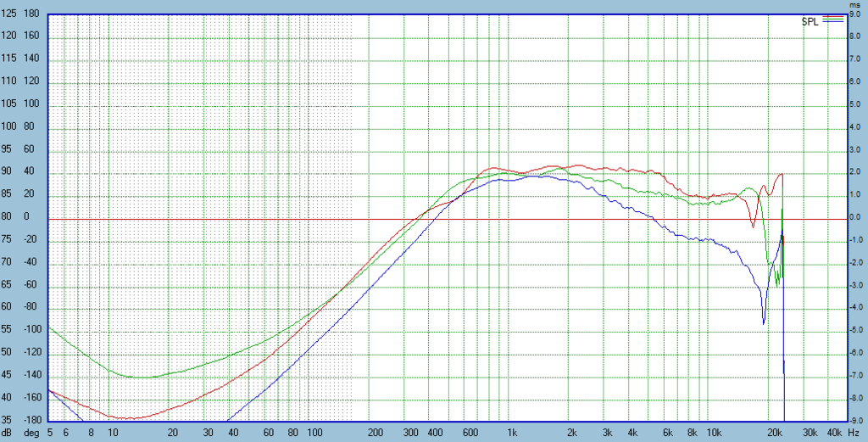868x442 pixels.
Task: Click the SPL legend label
Action: click(x=810, y=22)
